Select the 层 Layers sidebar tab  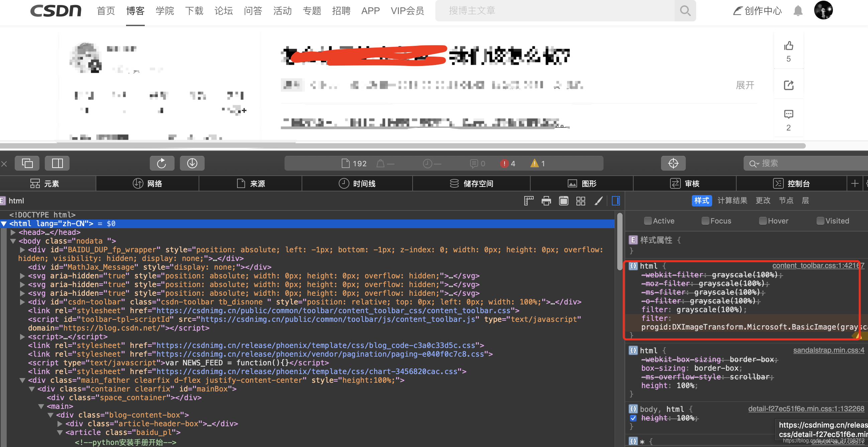[805, 201]
